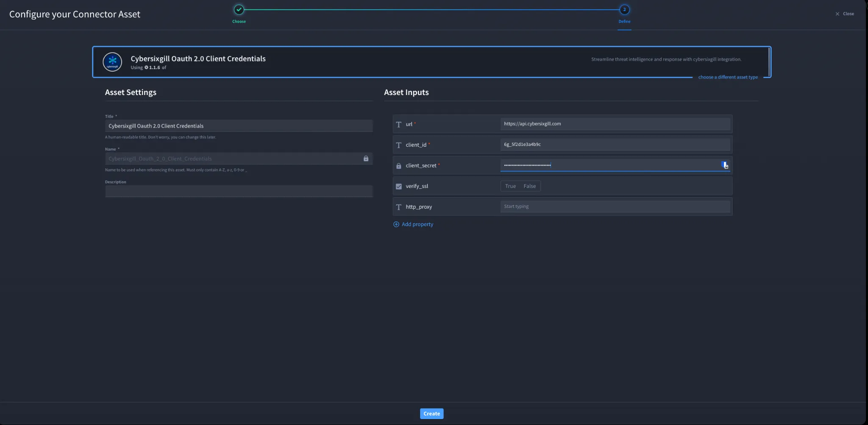The height and width of the screenshot is (425, 868).
Task: Click the plus icon beside Add property
Action: tap(396, 224)
